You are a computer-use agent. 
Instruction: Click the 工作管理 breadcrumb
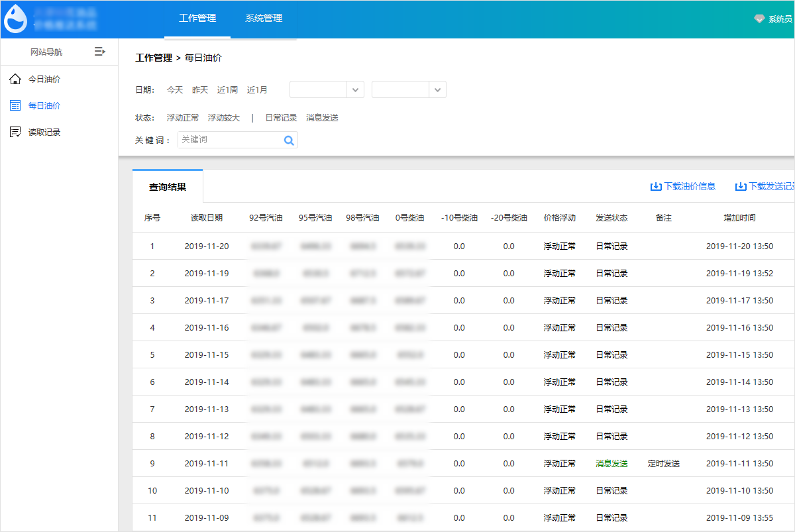coord(154,58)
